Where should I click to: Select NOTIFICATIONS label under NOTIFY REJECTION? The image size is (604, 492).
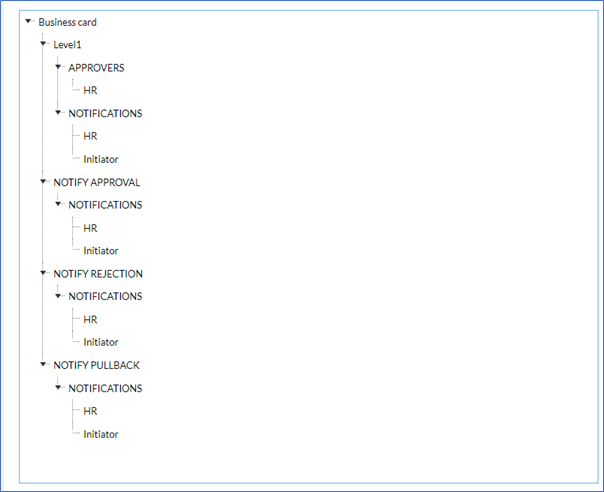click(x=105, y=296)
